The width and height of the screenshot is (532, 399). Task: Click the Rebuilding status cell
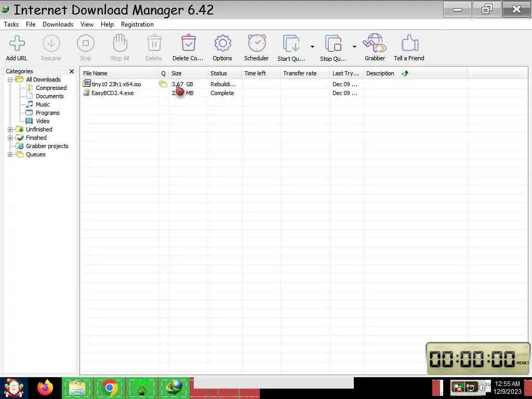coord(223,84)
